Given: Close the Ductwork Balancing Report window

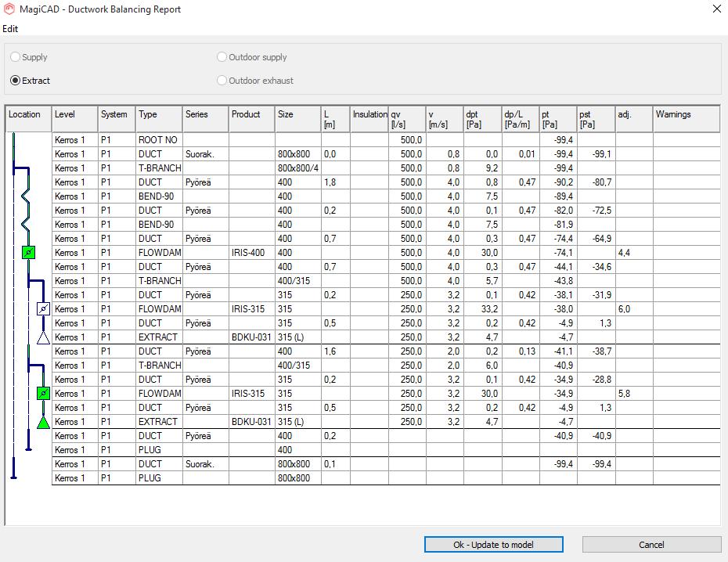Looking at the screenshot, I should tap(717, 9).
